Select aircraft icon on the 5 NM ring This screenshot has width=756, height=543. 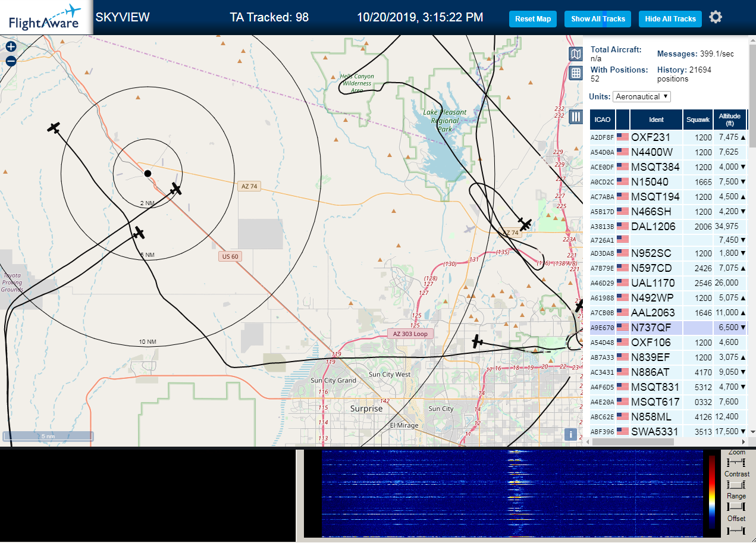[139, 233]
